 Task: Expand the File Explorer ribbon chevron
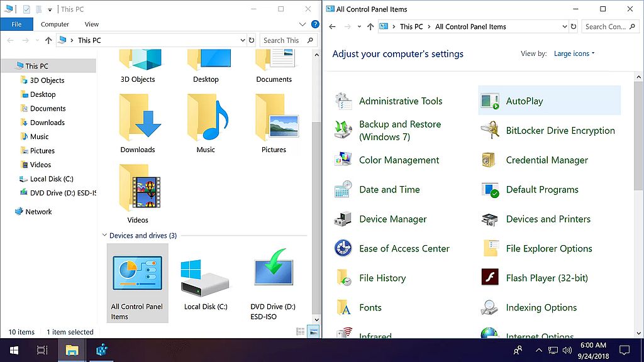(303, 25)
